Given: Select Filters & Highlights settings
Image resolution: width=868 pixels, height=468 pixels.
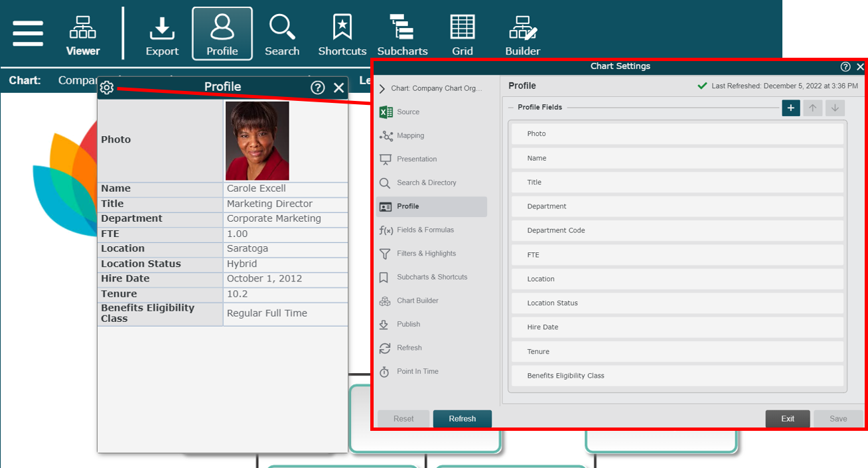Looking at the screenshot, I should [426, 254].
